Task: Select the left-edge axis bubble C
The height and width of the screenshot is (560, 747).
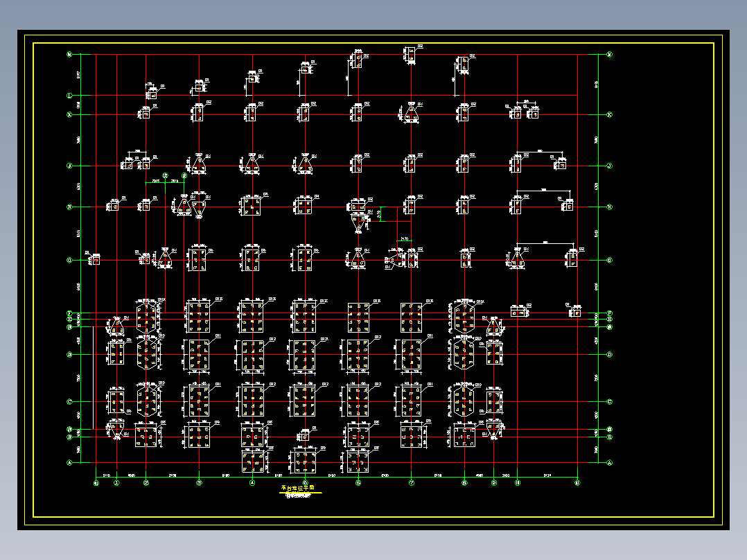Action: pos(69,402)
